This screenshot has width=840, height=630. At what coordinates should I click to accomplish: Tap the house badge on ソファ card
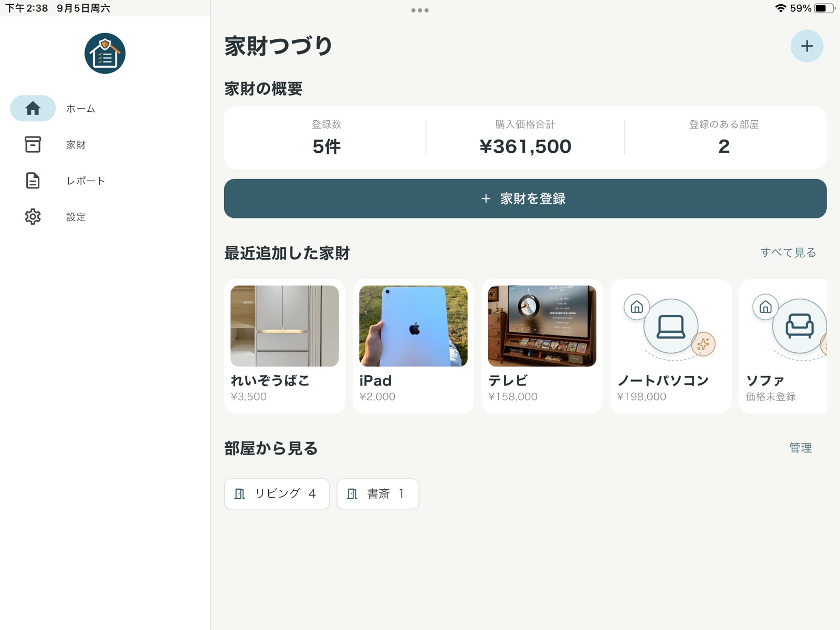point(765,307)
